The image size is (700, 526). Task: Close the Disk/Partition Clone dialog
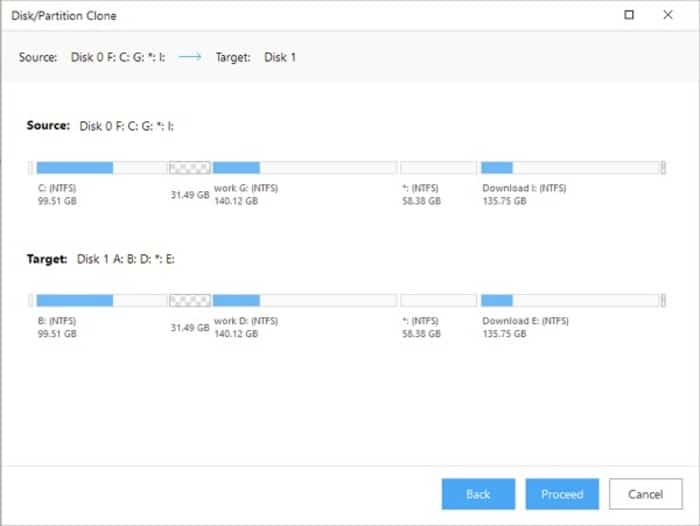[x=668, y=15]
